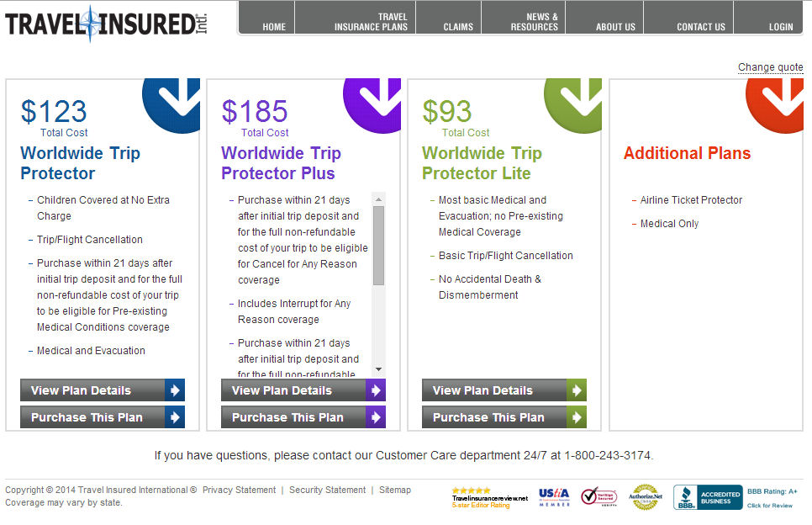
Task: Open the Airline Ticket Protector plan link
Action: point(691,200)
